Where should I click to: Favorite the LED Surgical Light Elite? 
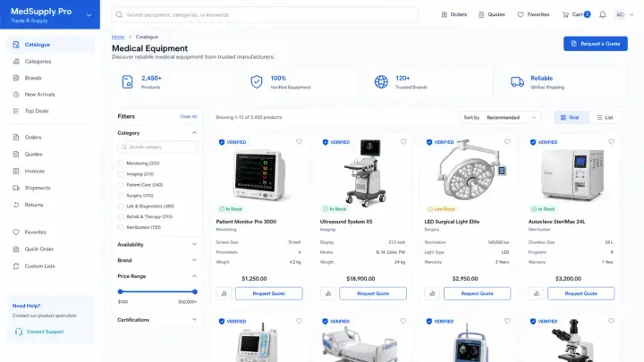pyautogui.click(x=507, y=141)
